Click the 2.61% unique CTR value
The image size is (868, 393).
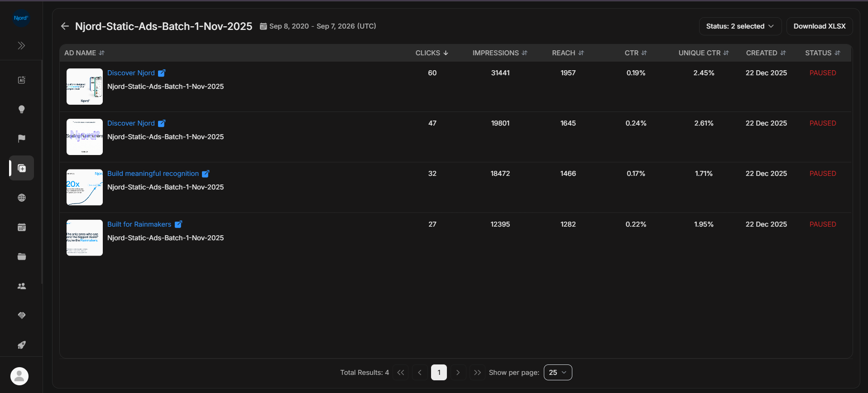(x=704, y=123)
